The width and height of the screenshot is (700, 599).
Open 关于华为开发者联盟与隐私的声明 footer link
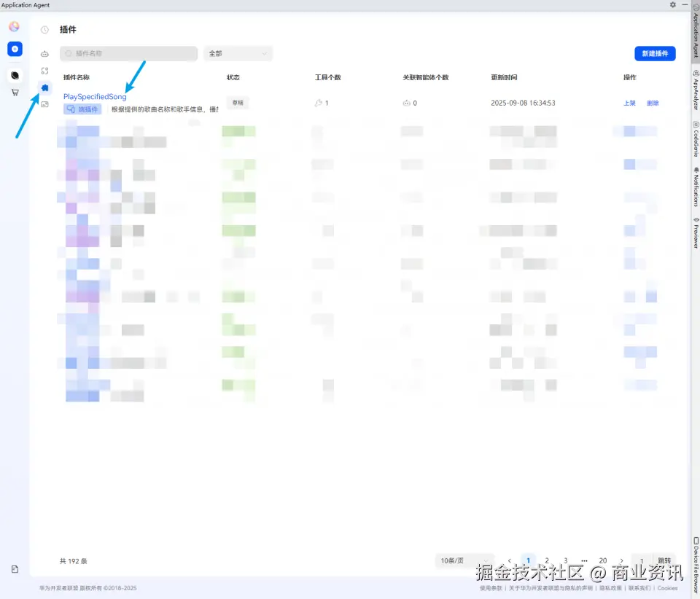coord(551,588)
